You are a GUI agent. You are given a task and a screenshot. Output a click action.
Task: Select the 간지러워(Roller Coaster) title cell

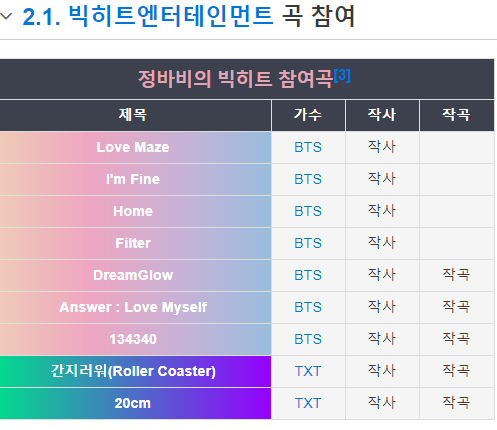[x=135, y=371]
